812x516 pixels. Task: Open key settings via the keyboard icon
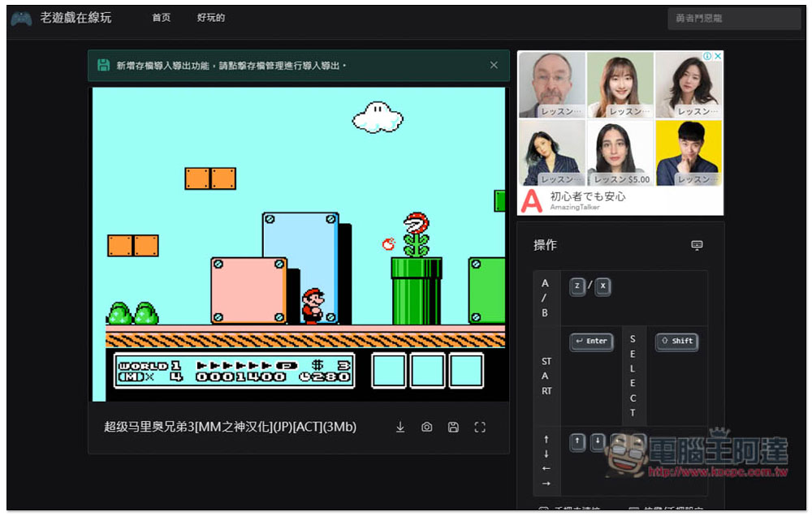pos(697,245)
